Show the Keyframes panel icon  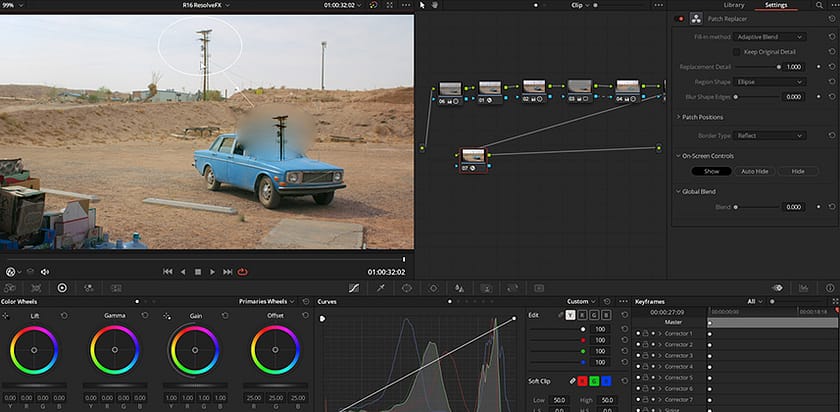(x=777, y=288)
